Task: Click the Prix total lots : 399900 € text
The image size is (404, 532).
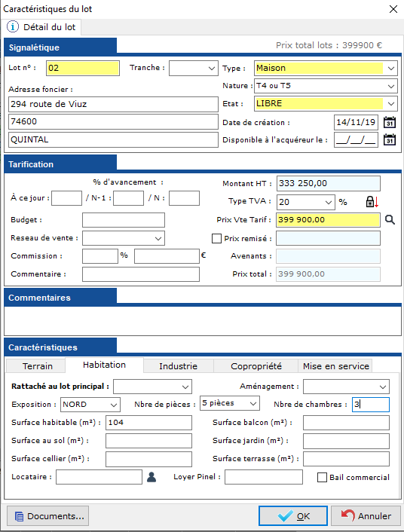Action: click(329, 45)
